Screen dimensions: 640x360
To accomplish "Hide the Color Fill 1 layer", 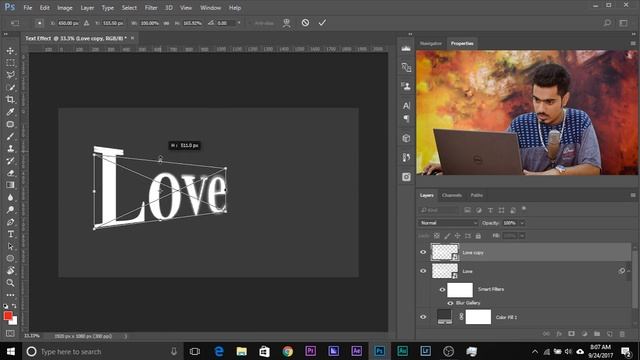I will [x=423, y=317].
